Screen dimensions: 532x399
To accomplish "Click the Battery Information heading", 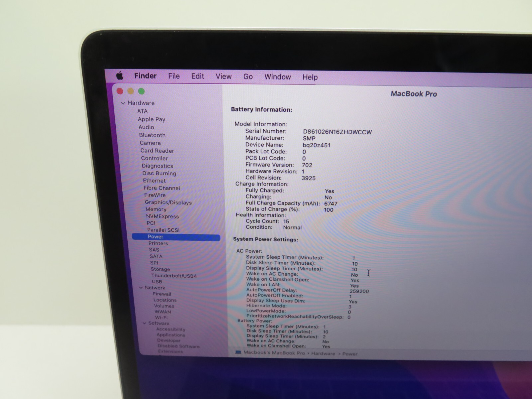I will point(262,109).
